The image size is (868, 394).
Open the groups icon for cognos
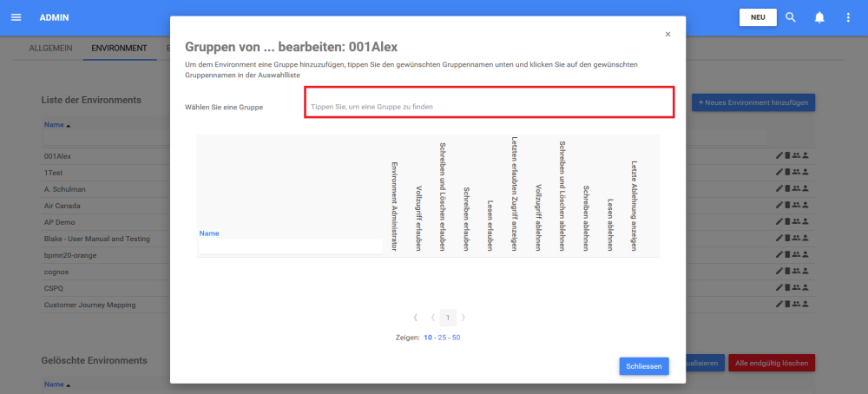coord(796,272)
